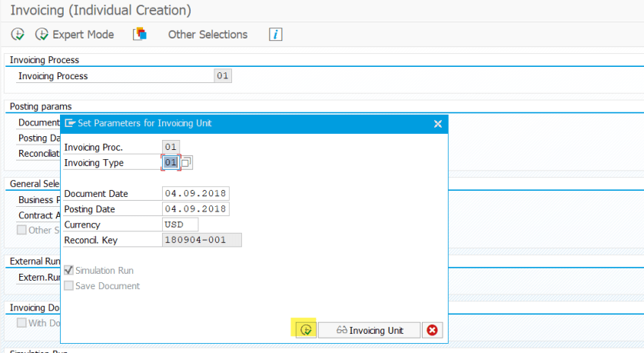Screen dimensions: 644x353
Task: Click the Reconcil. Key label
Action: pyautogui.click(x=91, y=240)
